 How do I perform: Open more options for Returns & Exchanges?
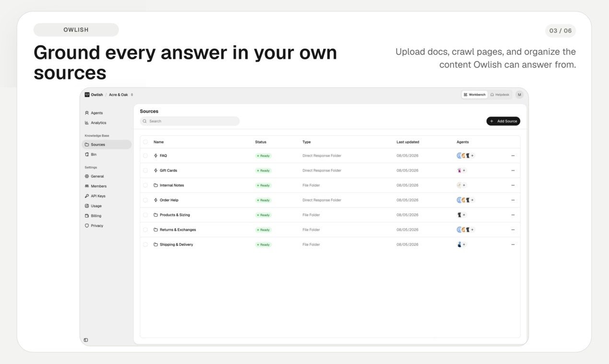[513, 230]
